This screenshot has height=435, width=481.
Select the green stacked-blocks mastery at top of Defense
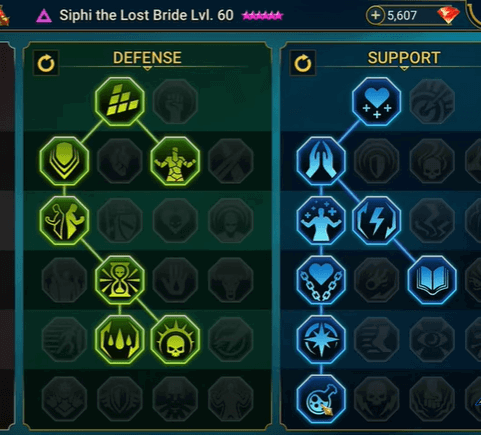[120, 102]
